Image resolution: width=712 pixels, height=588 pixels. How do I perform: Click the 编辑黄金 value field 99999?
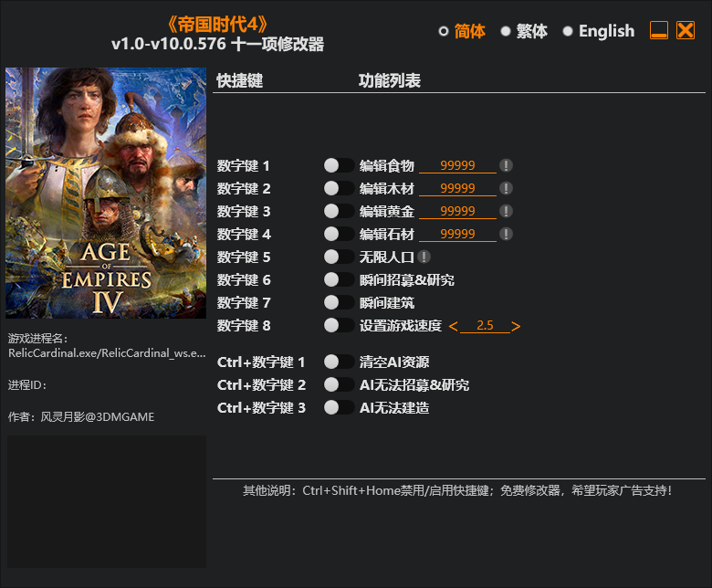point(457,211)
